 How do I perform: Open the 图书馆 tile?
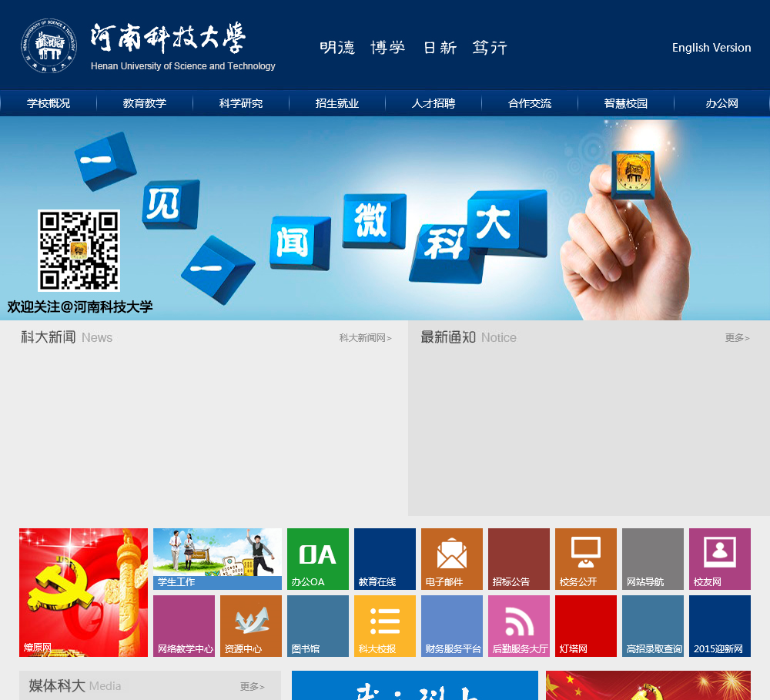[x=318, y=626]
